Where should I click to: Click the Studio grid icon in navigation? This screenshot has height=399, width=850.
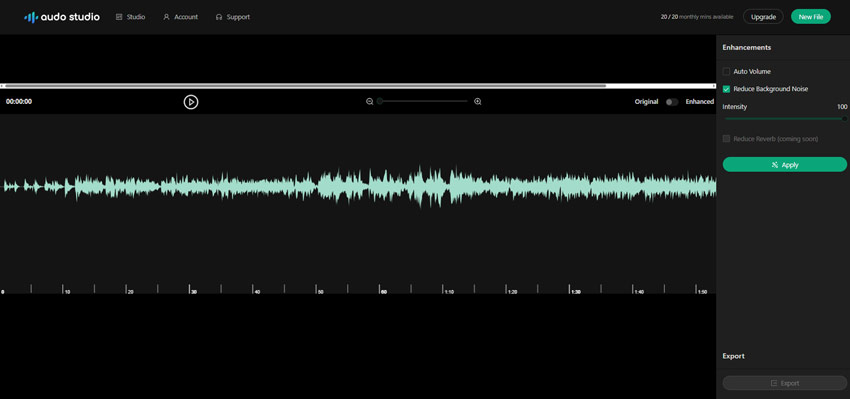(119, 17)
